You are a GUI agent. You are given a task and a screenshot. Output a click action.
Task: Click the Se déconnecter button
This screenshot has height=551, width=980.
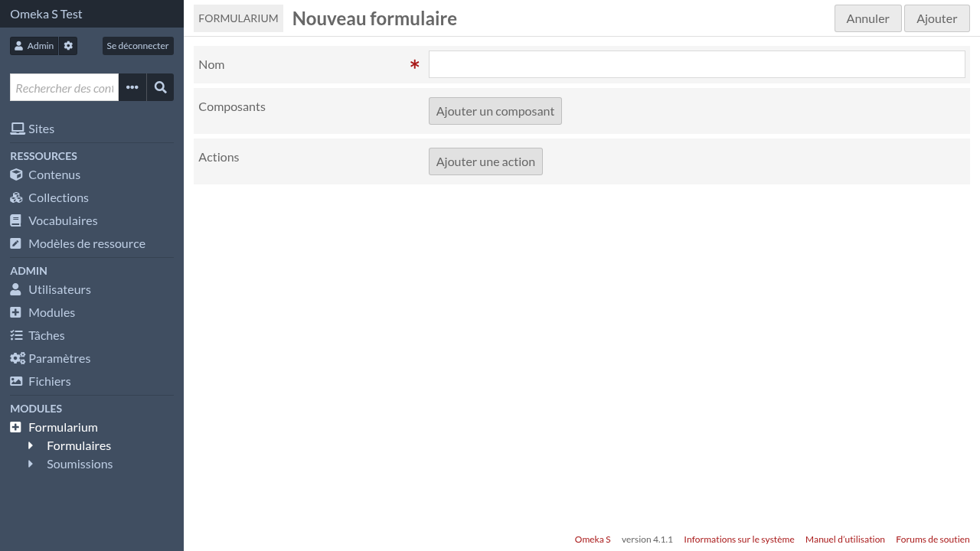click(138, 45)
